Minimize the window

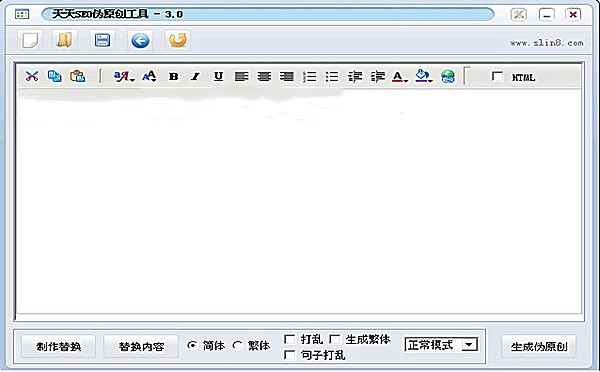pos(546,15)
